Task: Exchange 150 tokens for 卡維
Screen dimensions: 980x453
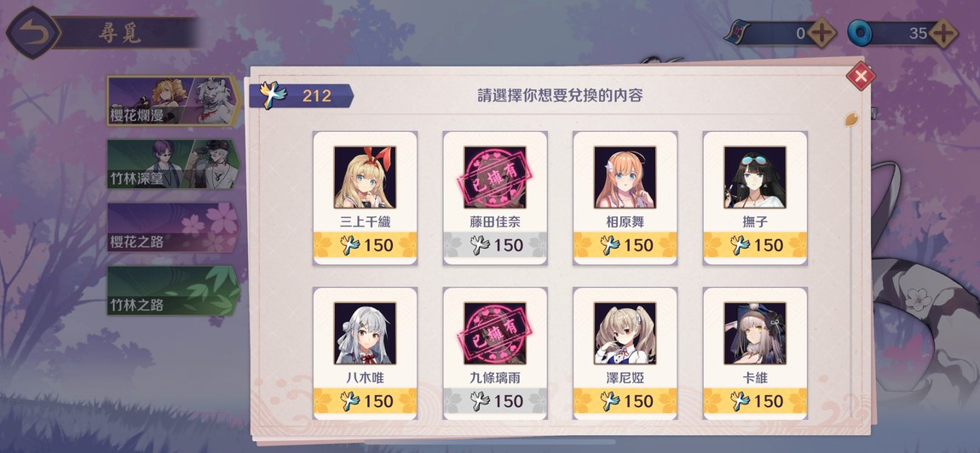Action: tap(755, 401)
